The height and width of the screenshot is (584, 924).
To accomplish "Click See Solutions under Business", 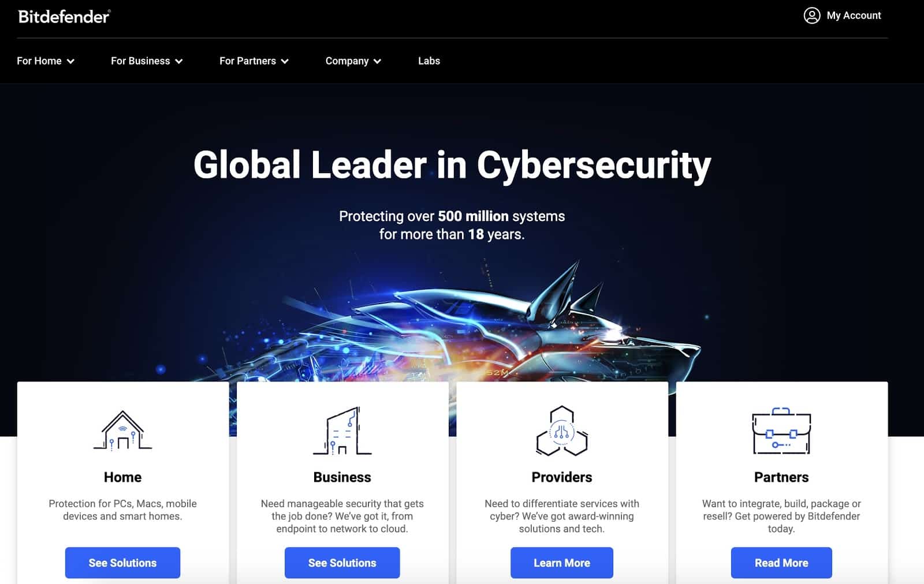I will pos(342,563).
